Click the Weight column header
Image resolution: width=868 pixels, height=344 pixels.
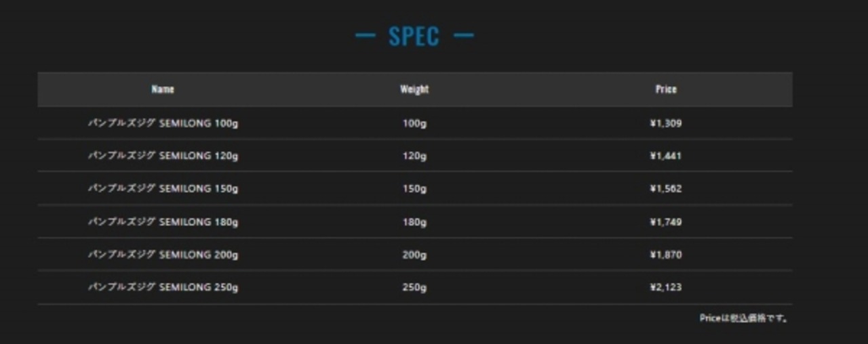[414, 89]
